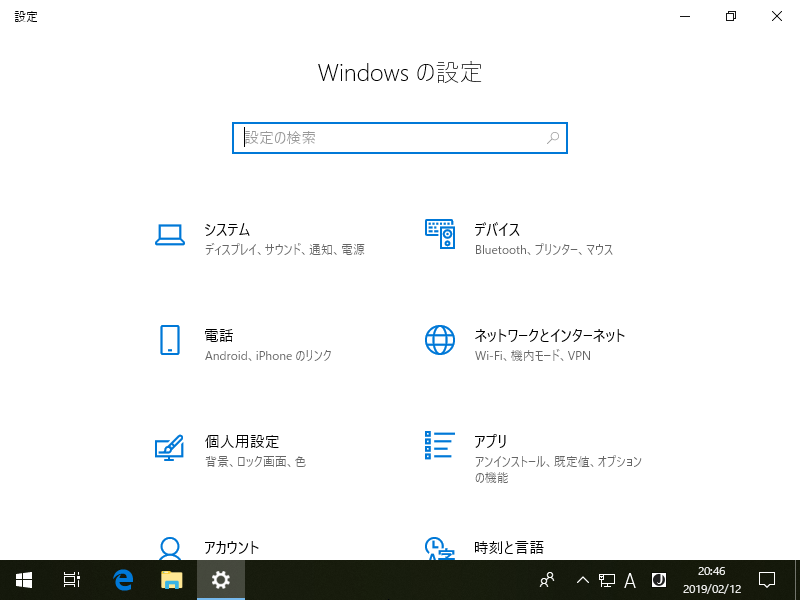Open Time & Language settings

coord(508,548)
